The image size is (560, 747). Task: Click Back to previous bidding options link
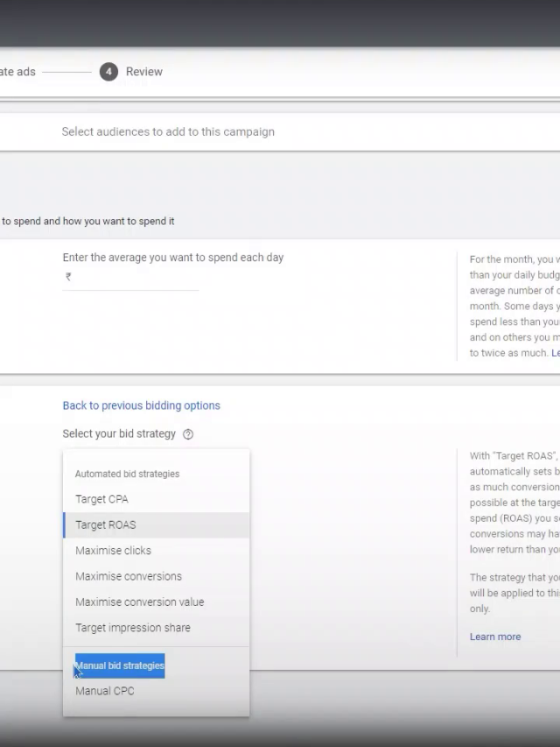tap(141, 405)
